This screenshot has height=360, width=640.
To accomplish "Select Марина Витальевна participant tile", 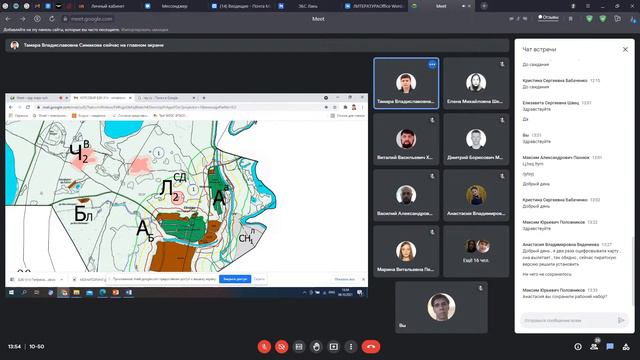I will pos(406,251).
